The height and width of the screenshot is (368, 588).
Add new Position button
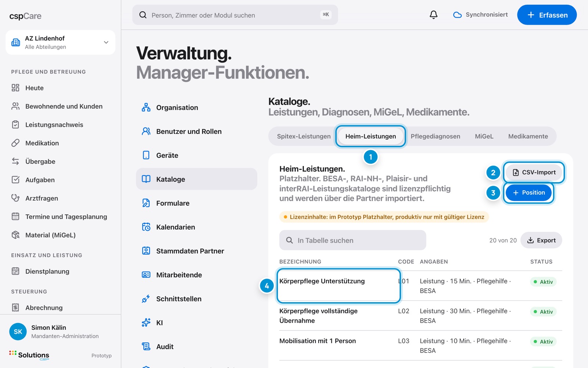[528, 192]
